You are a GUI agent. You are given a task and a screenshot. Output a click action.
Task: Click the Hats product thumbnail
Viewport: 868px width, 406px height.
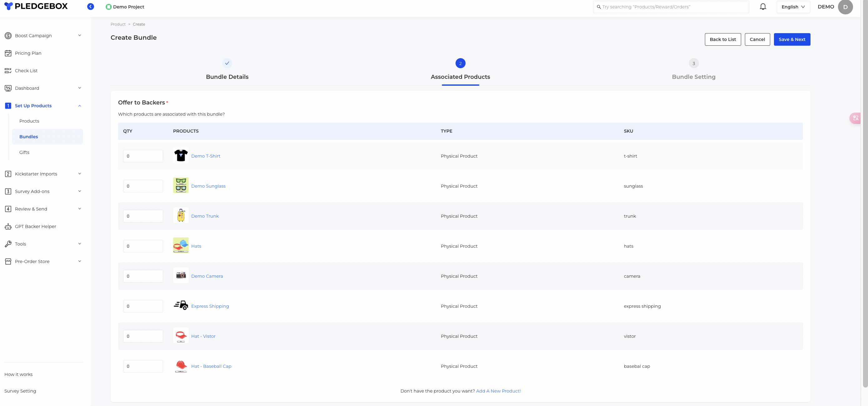pos(181,245)
